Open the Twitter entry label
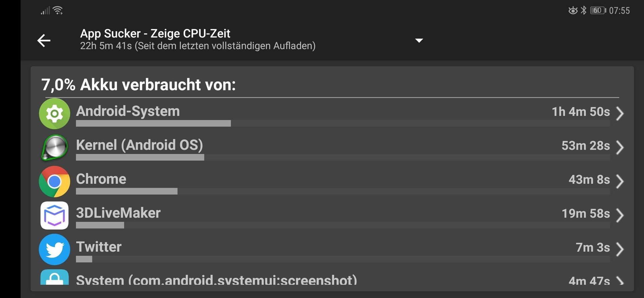The height and width of the screenshot is (298, 644). point(99,247)
